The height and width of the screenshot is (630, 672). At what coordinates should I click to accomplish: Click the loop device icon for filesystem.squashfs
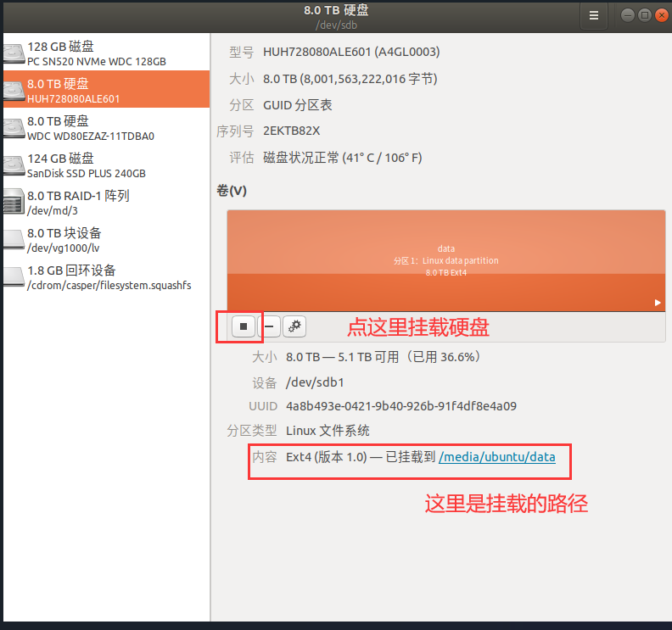click(x=14, y=278)
